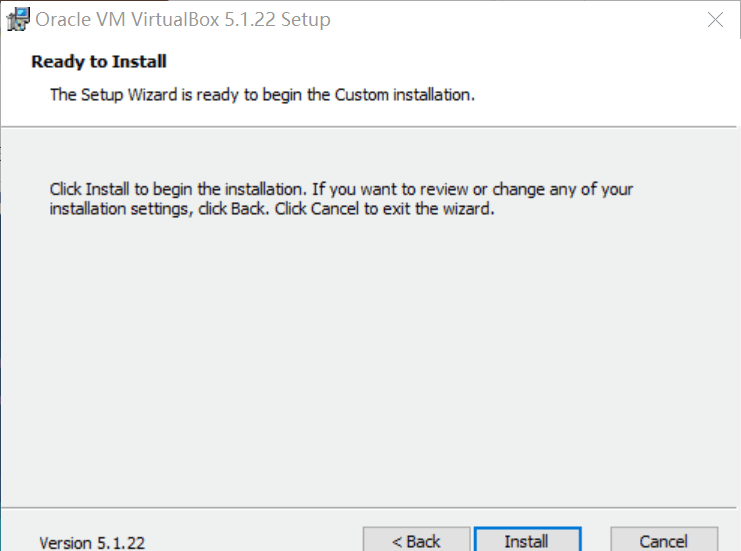Close the VirtualBox Setup window
The image size is (741, 551).
pos(714,19)
